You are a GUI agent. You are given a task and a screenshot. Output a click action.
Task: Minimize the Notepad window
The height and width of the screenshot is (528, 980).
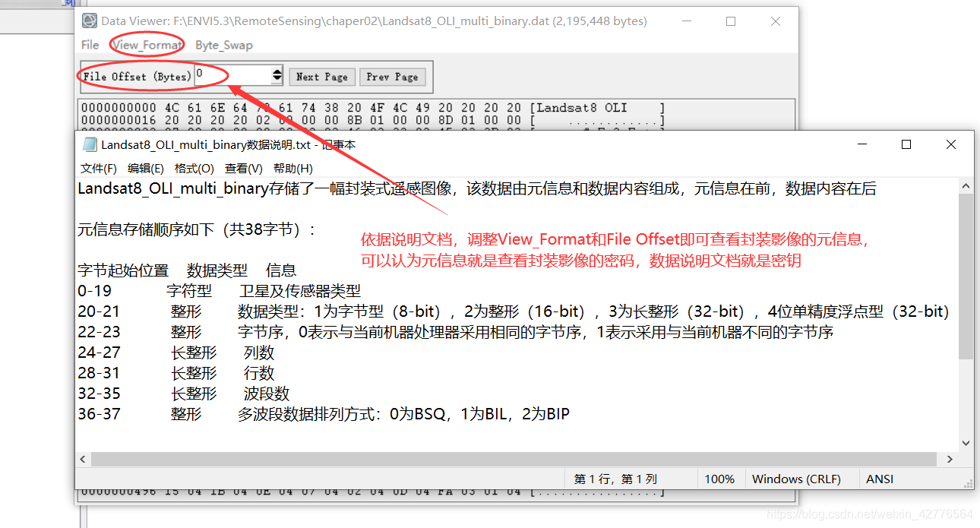861,144
